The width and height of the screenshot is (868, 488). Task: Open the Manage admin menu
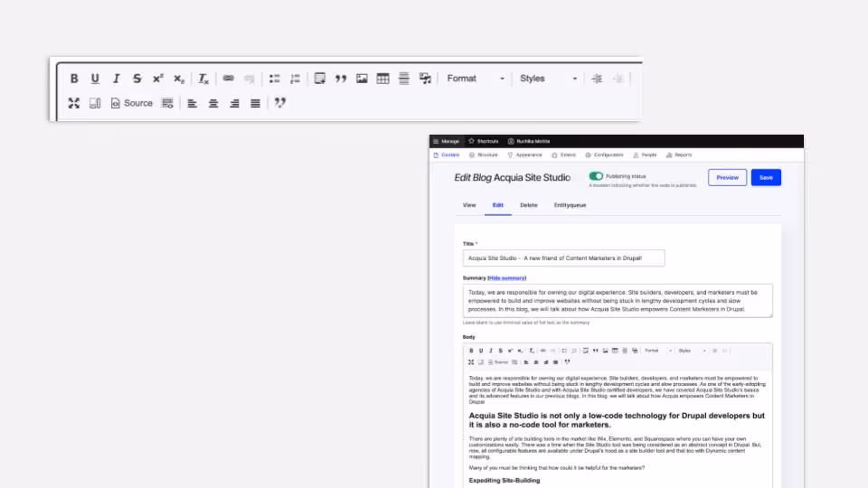(446, 141)
